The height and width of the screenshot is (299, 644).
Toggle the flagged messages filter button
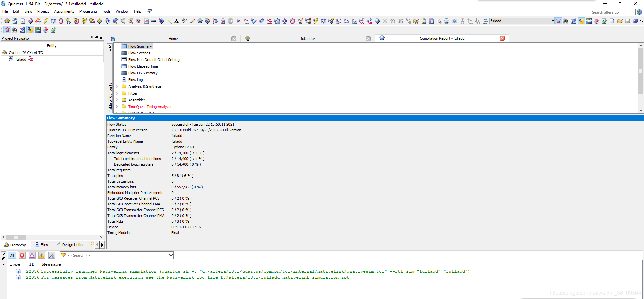coord(52,255)
